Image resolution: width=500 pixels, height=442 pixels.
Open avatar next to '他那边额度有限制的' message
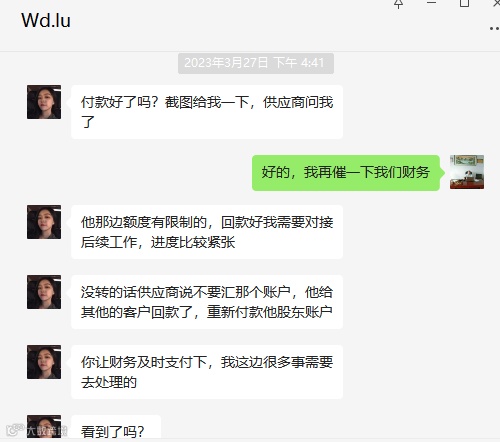44,222
